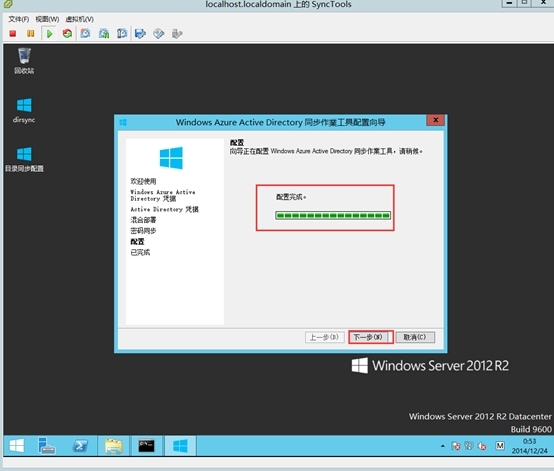Select the dirsync desktop icon
Viewport: 554px width, 471px height.
[x=24, y=110]
